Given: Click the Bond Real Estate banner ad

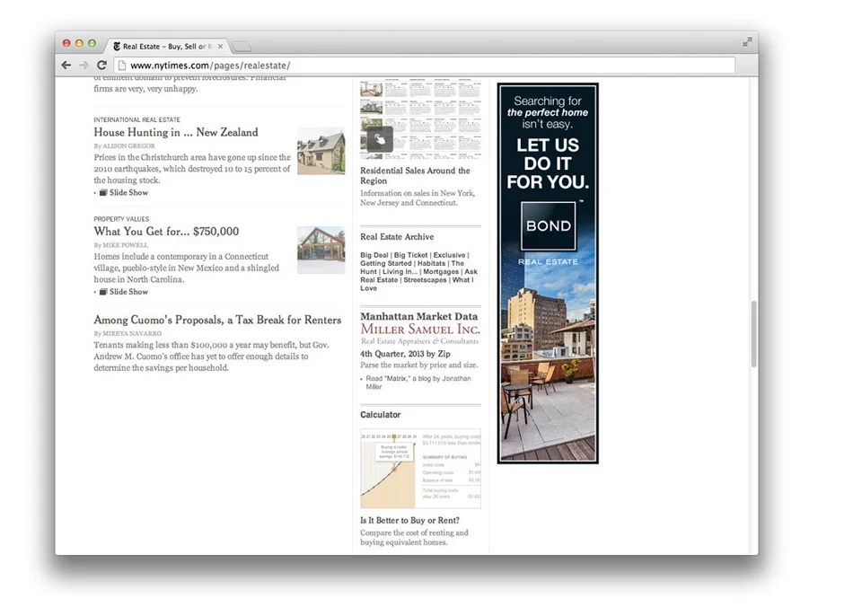Looking at the screenshot, I should (548, 273).
